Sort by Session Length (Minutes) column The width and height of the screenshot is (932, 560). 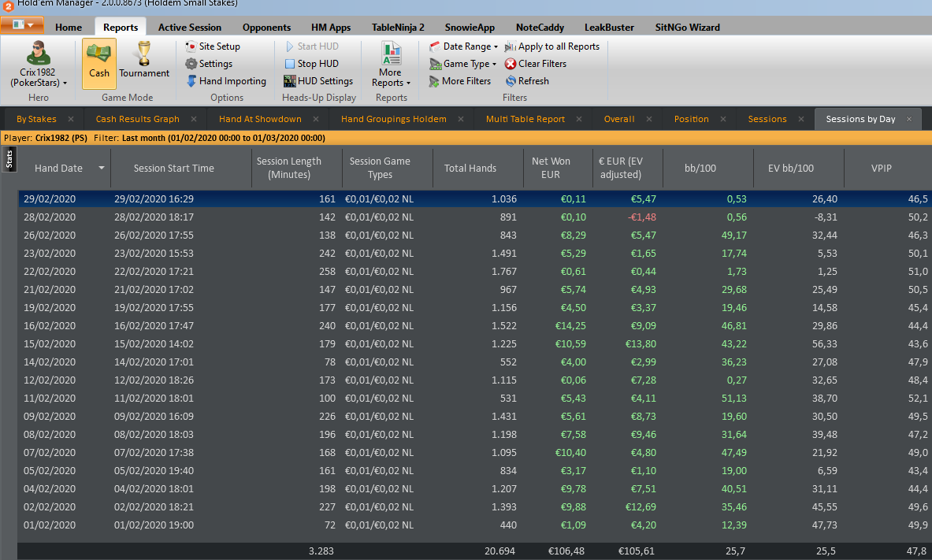tap(289, 168)
